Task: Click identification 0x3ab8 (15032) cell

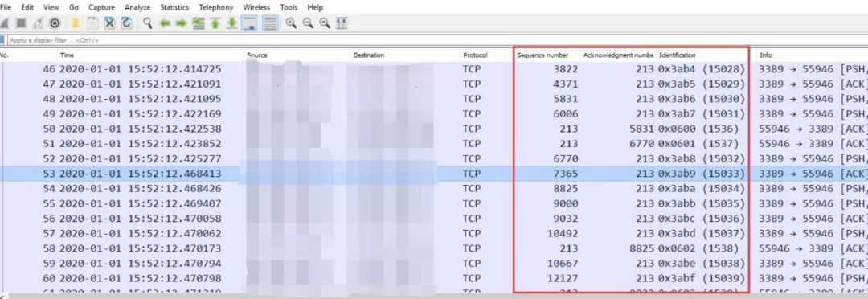Action: (702, 159)
